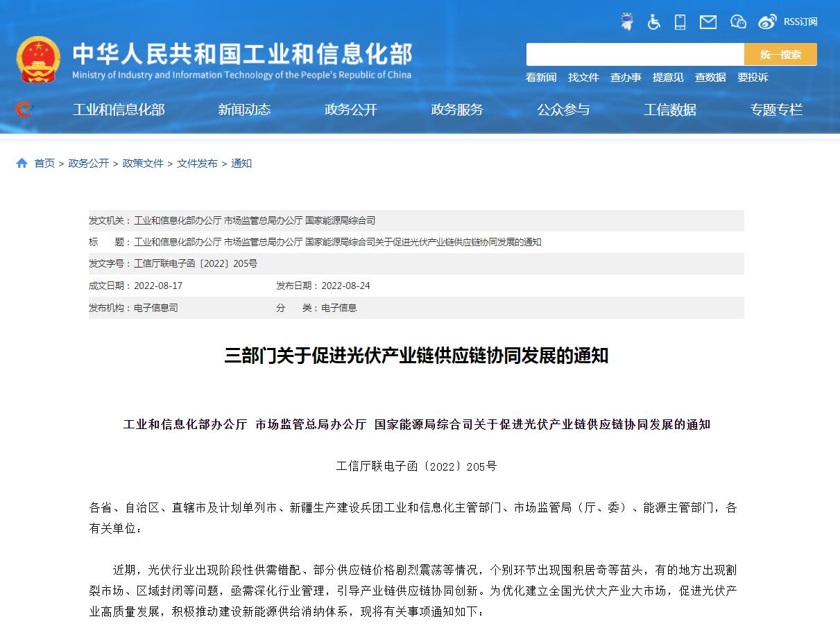
Task: Open the 专题专栏 navigation menu
Action: click(776, 110)
